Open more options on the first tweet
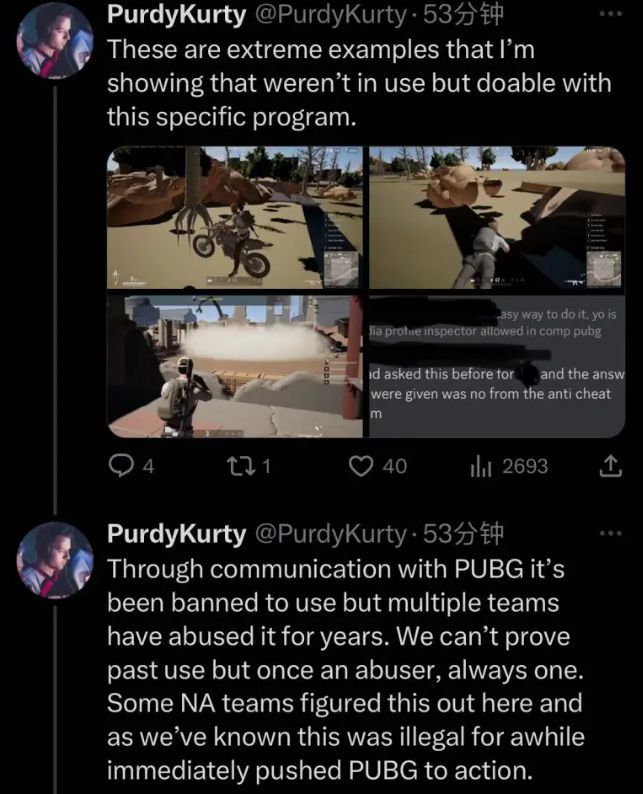This screenshot has height=794, width=643. click(x=611, y=14)
